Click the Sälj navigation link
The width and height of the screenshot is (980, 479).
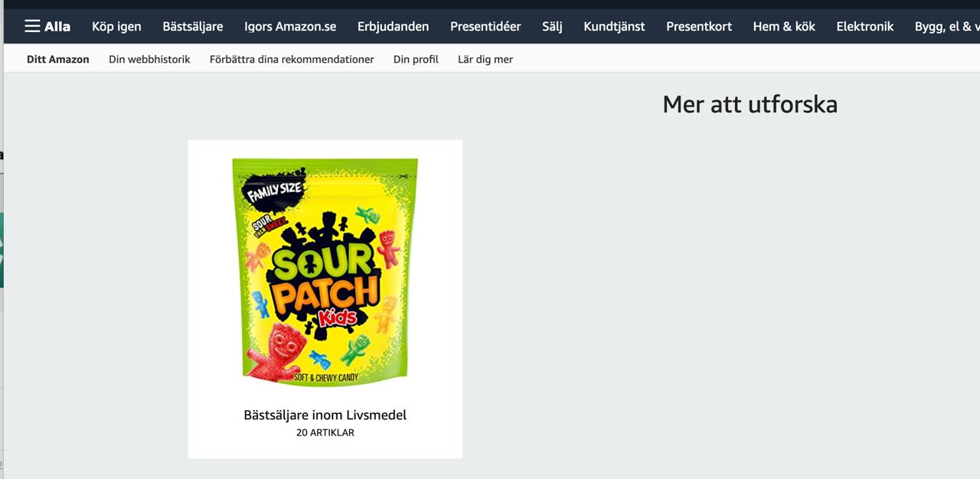pyautogui.click(x=552, y=26)
